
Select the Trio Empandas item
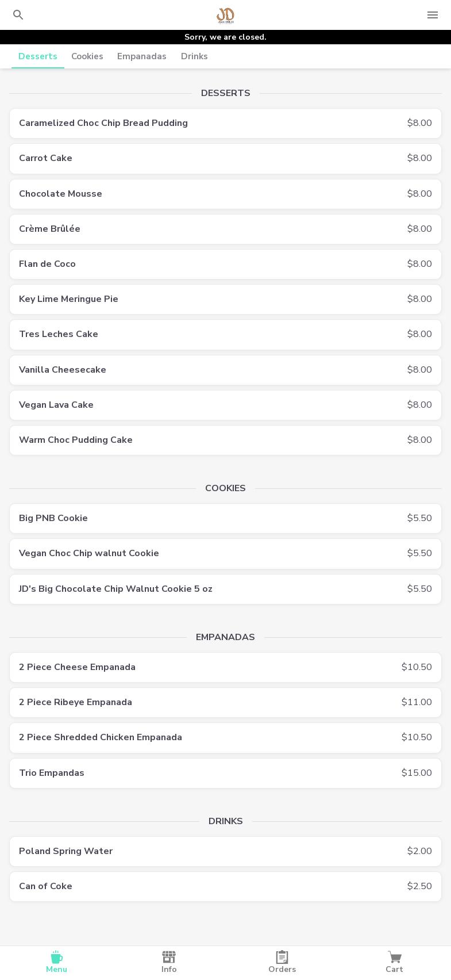coord(225,773)
